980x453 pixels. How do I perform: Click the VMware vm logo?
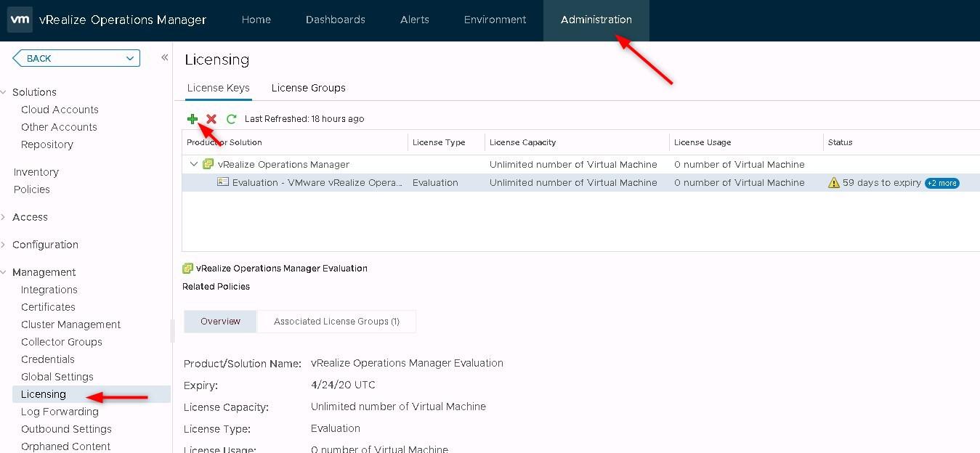tap(20, 20)
